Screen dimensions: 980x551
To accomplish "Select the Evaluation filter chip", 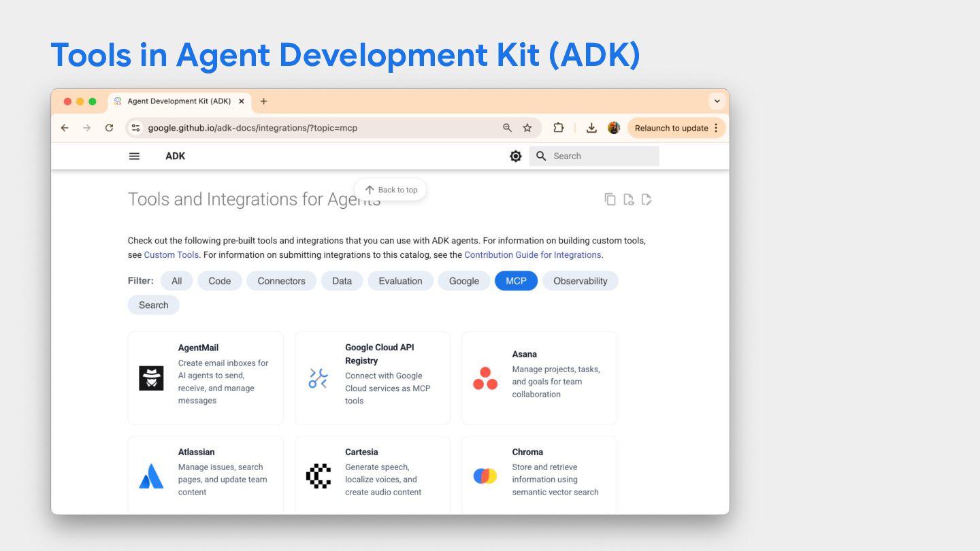I will (x=401, y=281).
